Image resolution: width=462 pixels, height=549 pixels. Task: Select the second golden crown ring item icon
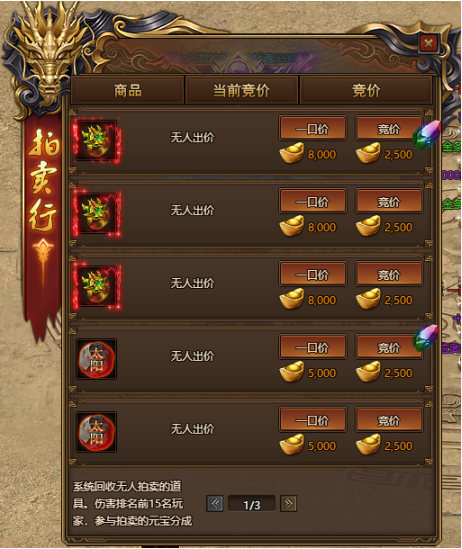point(97,213)
